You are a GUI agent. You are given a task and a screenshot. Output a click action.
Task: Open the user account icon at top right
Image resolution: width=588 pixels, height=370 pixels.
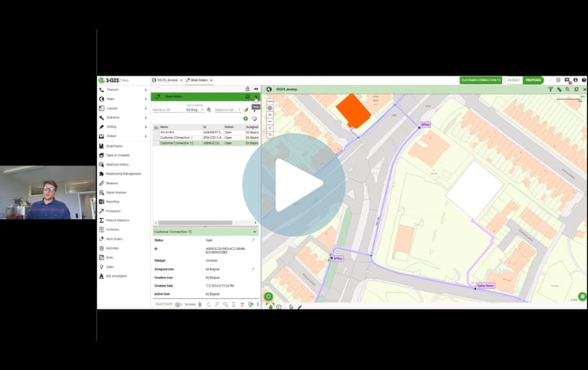coord(576,80)
